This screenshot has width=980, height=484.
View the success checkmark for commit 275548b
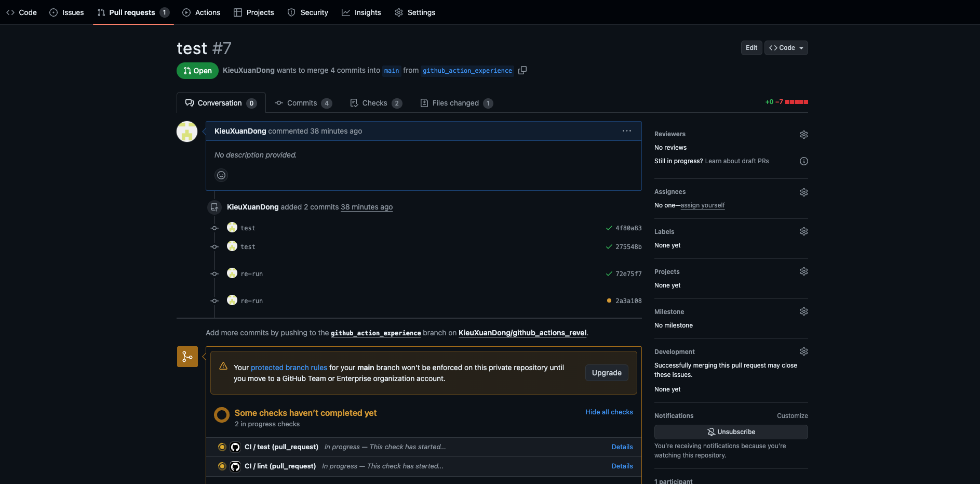[609, 247]
